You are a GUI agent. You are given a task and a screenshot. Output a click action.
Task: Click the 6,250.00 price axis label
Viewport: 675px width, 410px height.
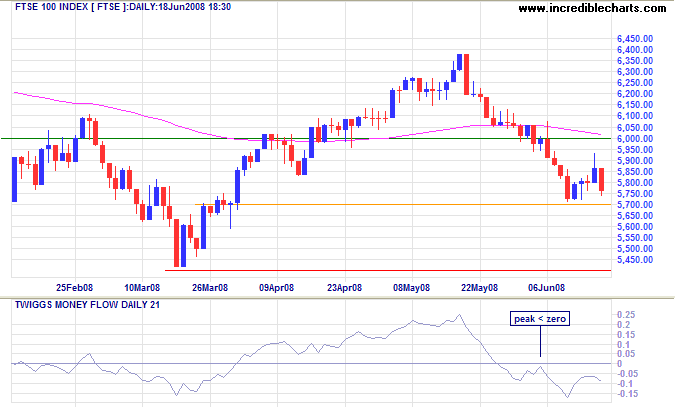pos(635,83)
